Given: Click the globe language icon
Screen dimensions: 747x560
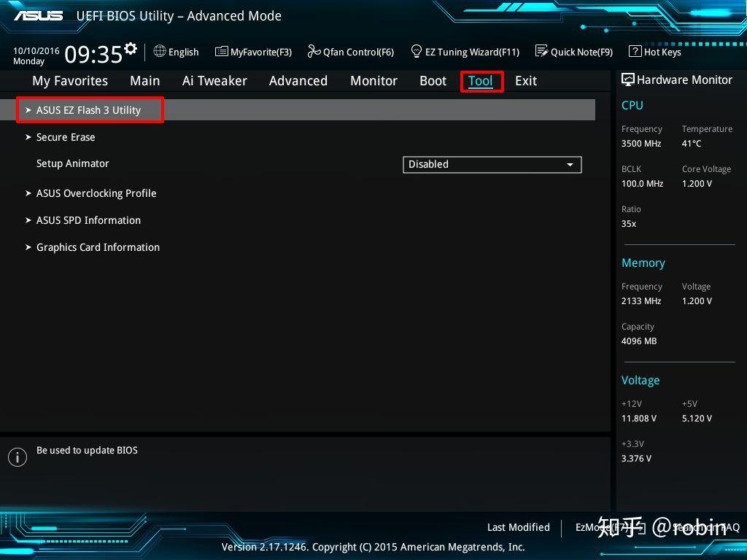Looking at the screenshot, I should click(160, 51).
